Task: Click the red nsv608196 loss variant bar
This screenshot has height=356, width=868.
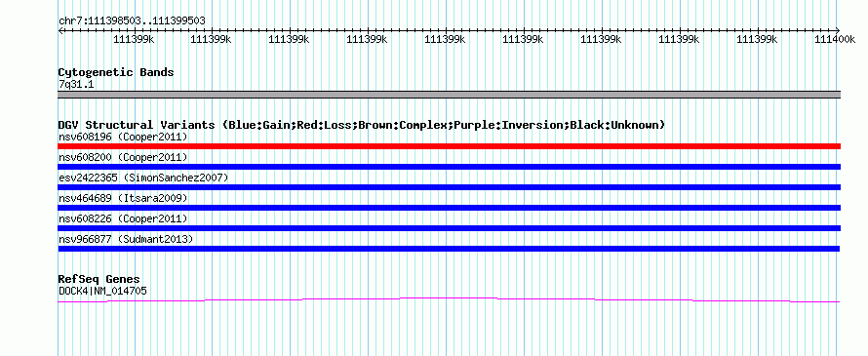Action: 449,146
